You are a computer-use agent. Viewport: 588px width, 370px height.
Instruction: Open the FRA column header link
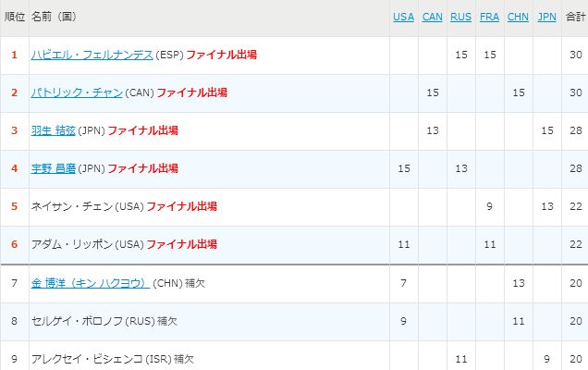point(490,17)
